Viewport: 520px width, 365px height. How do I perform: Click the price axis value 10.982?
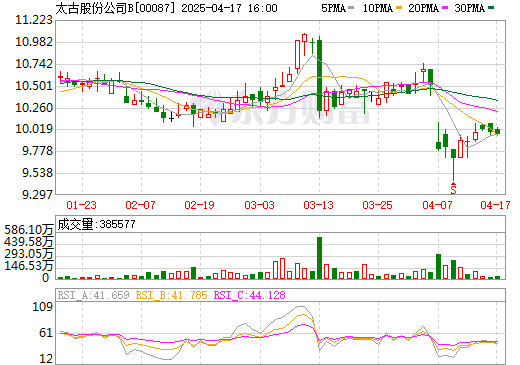[x=34, y=42]
